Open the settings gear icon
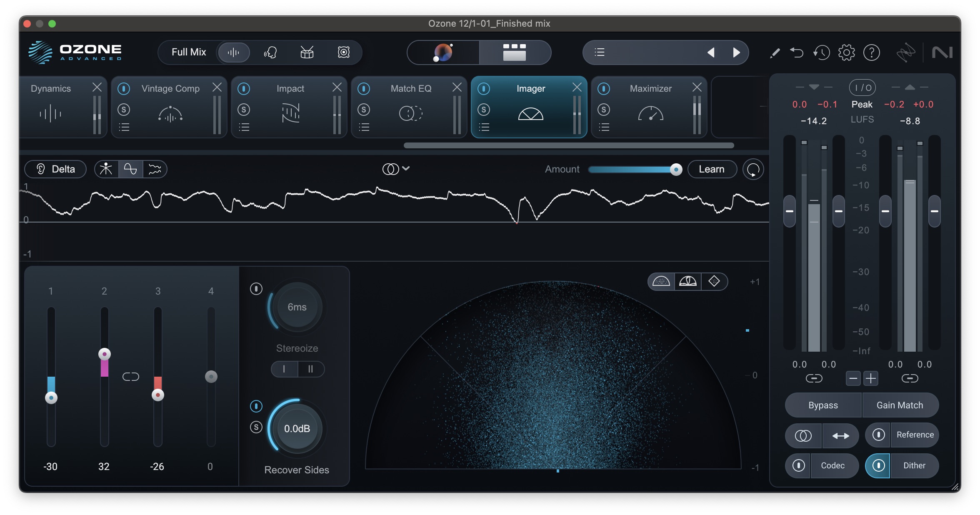The width and height of the screenshot is (980, 515). click(x=847, y=52)
